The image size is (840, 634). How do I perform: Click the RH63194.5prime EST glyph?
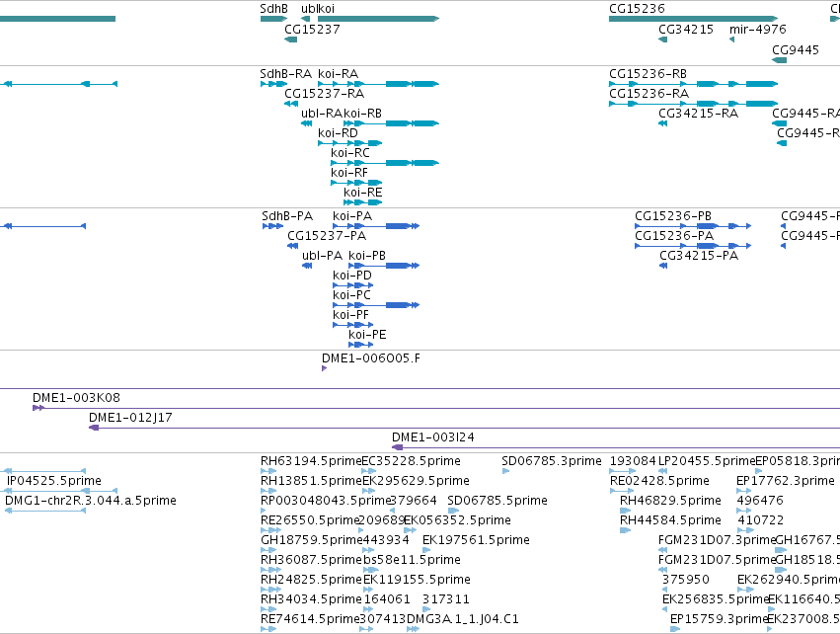[267, 471]
